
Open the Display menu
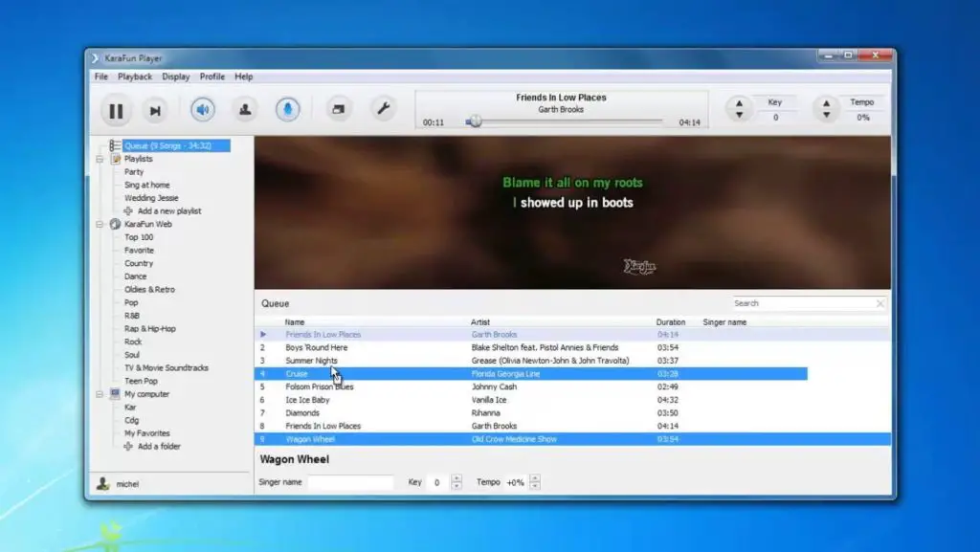pyautogui.click(x=176, y=77)
